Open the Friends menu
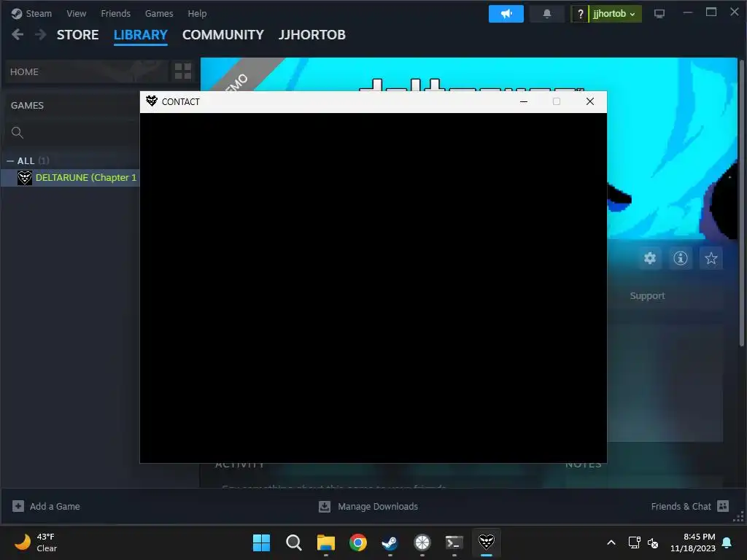747x560 pixels. coord(115,13)
